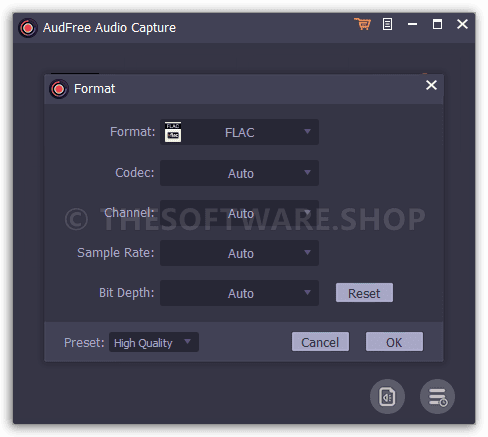
Task: Expand the Format FLAC dropdown
Action: pos(239,132)
